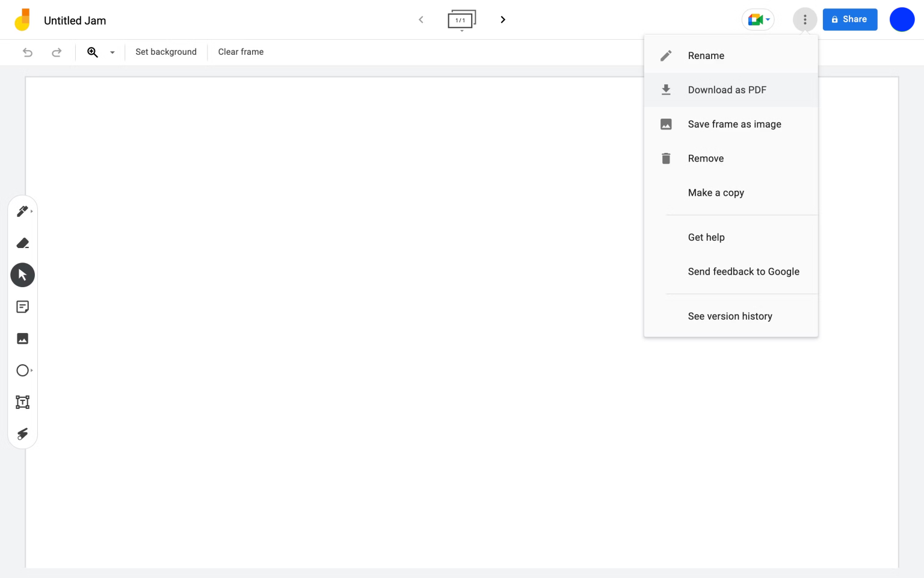Select the Laser pointer tool
This screenshot has height=578, width=924.
coord(22,434)
